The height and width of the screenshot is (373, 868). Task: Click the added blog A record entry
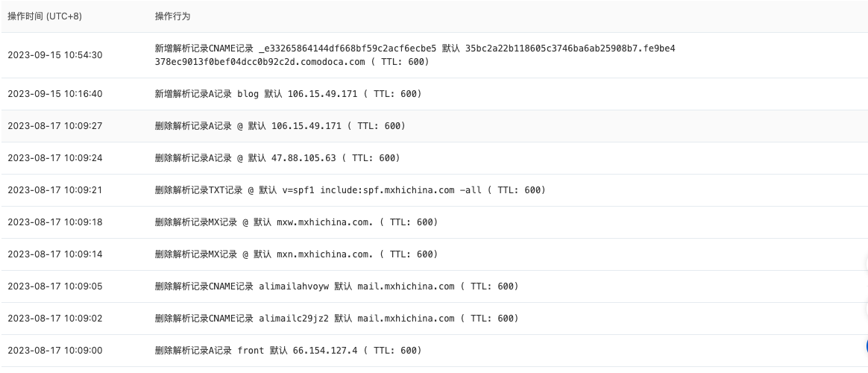coord(288,95)
